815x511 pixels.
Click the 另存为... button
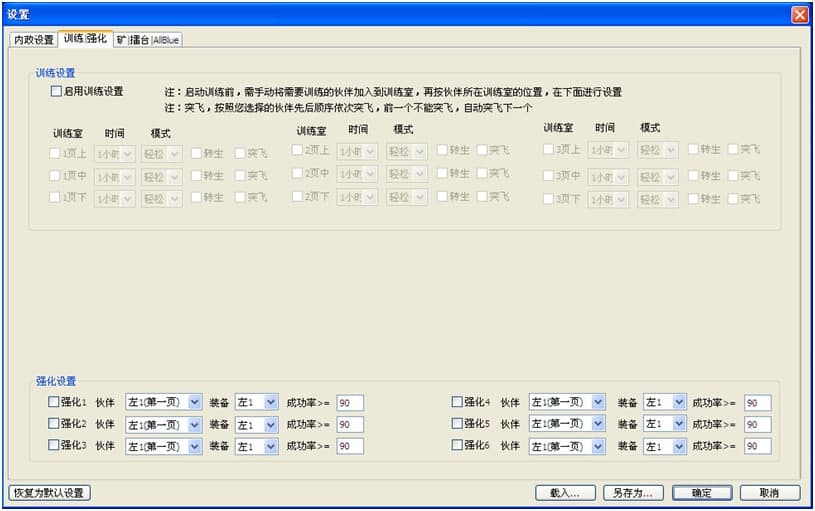pos(634,493)
